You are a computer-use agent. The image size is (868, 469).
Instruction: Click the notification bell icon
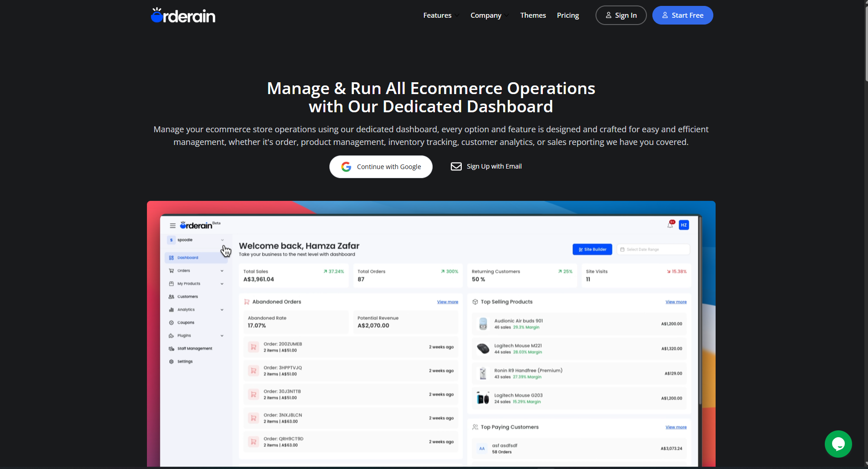[670, 225]
